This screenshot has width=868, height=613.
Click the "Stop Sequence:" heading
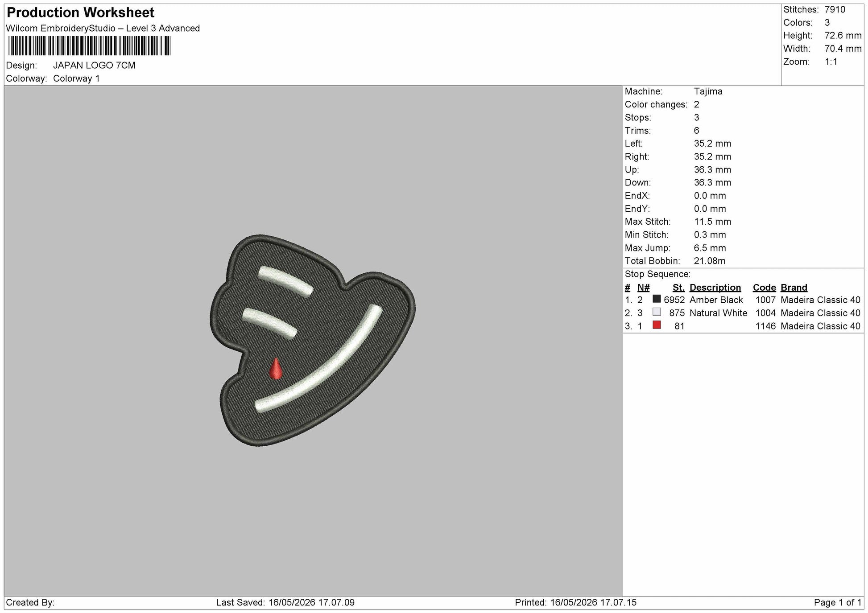click(x=657, y=274)
